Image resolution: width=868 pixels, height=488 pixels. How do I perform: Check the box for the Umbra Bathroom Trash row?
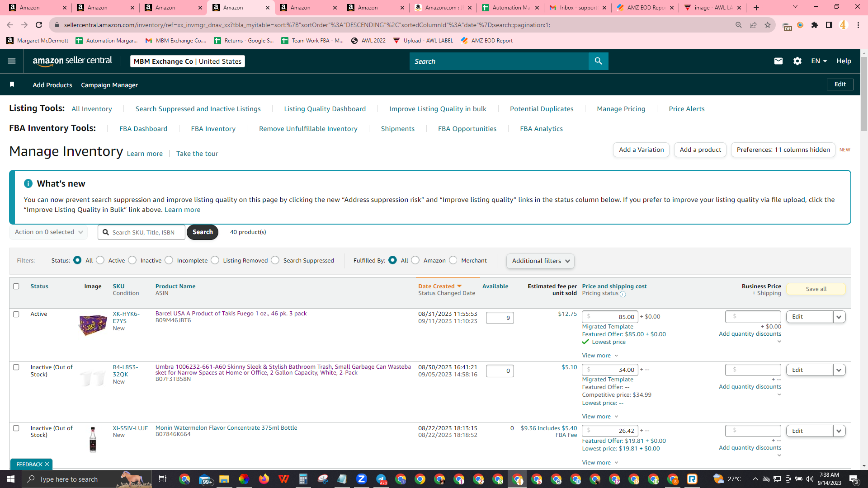(16, 367)
